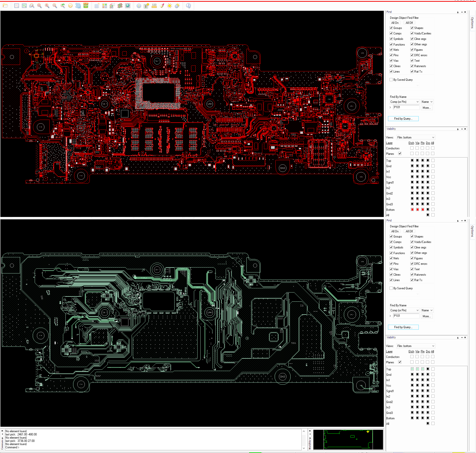This screenshot has height=453, width=476.
Task: Enable By Saved Query in upper Find panel
Action: (x=391, y=80)
